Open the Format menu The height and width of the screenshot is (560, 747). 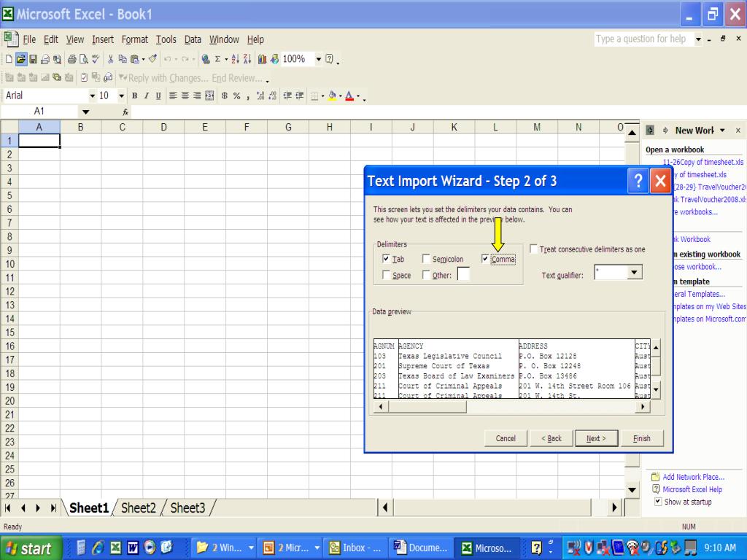(134, 39)
